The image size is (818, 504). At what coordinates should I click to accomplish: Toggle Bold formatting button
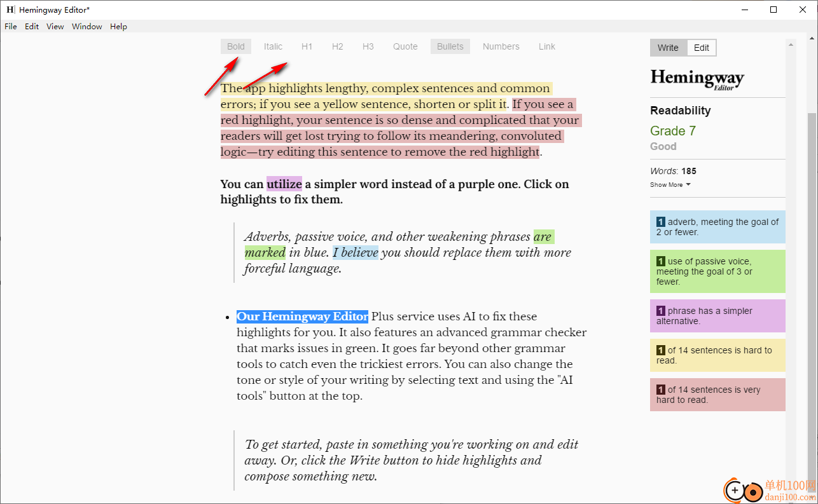click(236, 46)
